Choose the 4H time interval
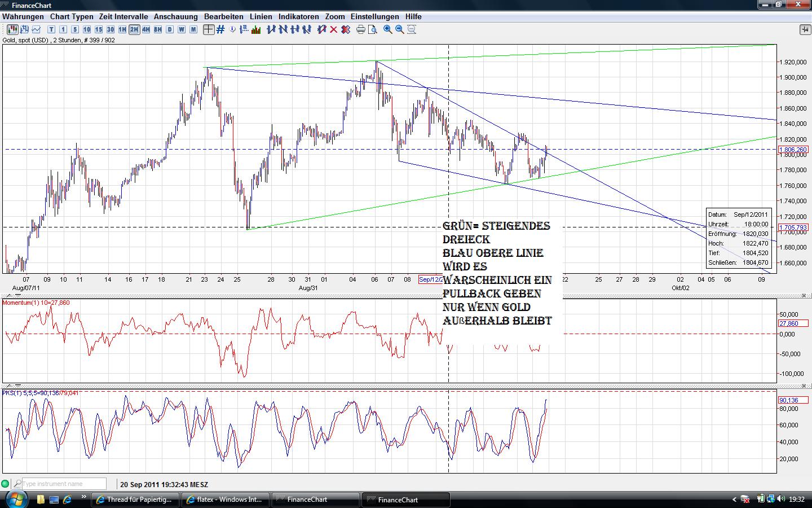 coord(146,29)
